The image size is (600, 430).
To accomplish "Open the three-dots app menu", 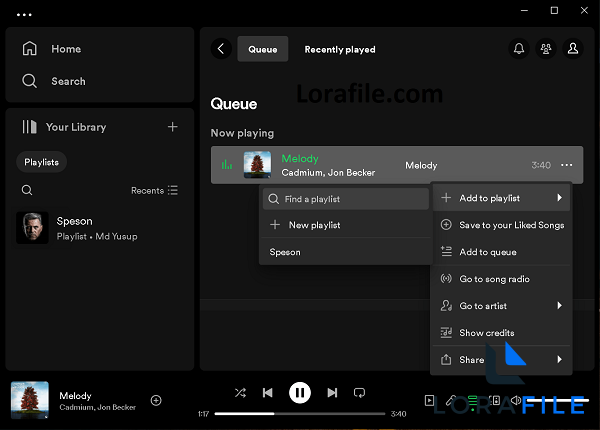I will (x=24, y=15).
